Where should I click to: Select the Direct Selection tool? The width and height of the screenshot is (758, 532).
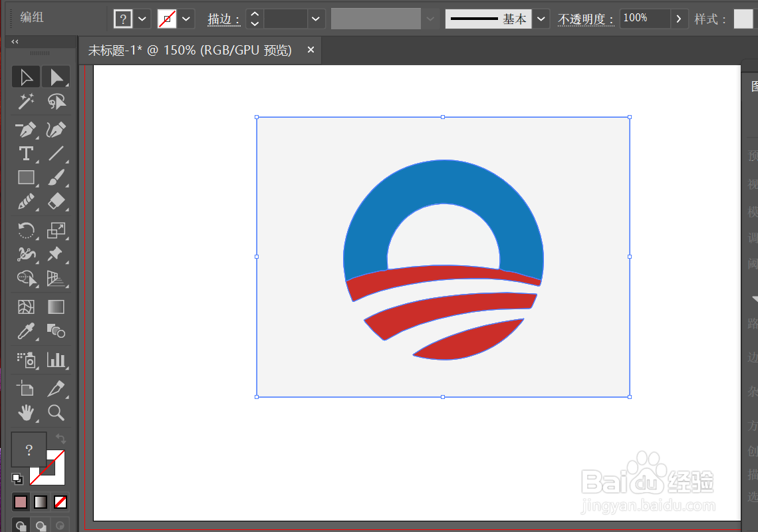click(56, 77)
